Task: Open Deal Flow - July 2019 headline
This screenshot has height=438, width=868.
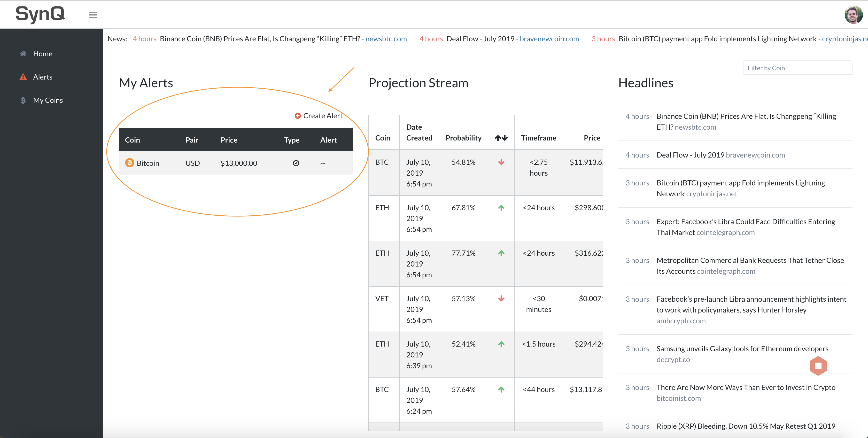Action: pyautogui.click(x=691, y=155)
